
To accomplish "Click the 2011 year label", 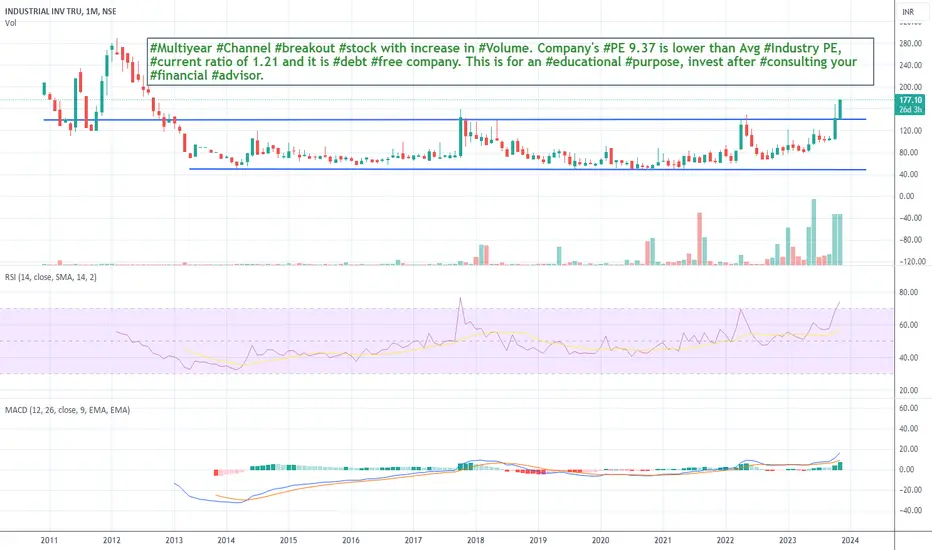I will point(49,540).
